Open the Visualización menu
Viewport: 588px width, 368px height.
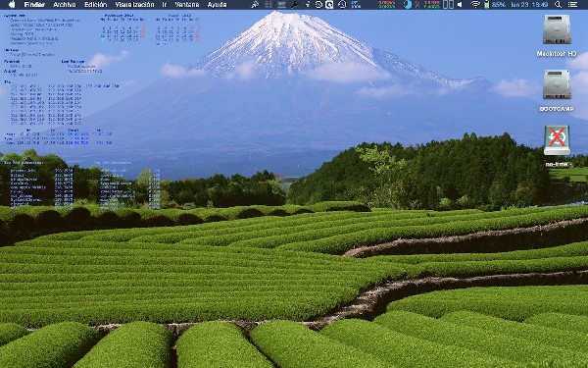[134, 5]
